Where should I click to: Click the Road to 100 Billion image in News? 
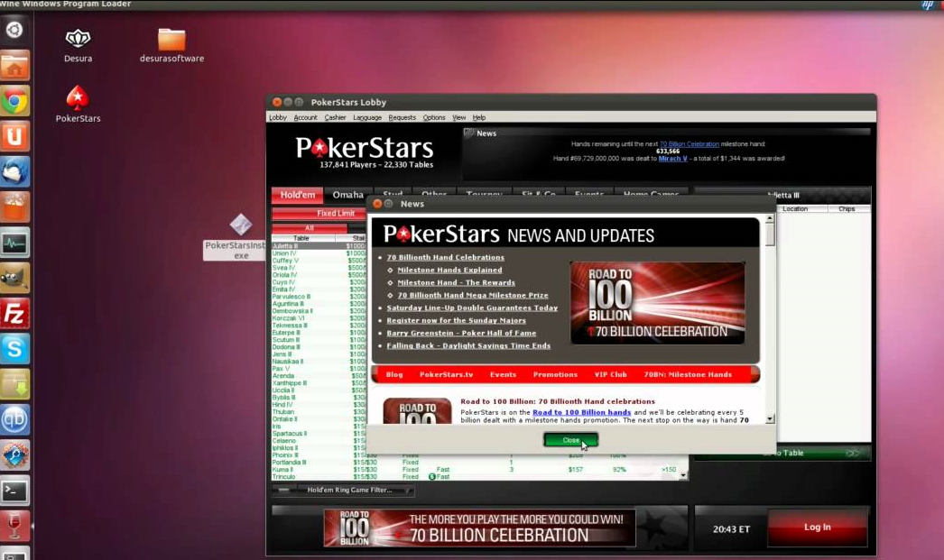[657, 303]
